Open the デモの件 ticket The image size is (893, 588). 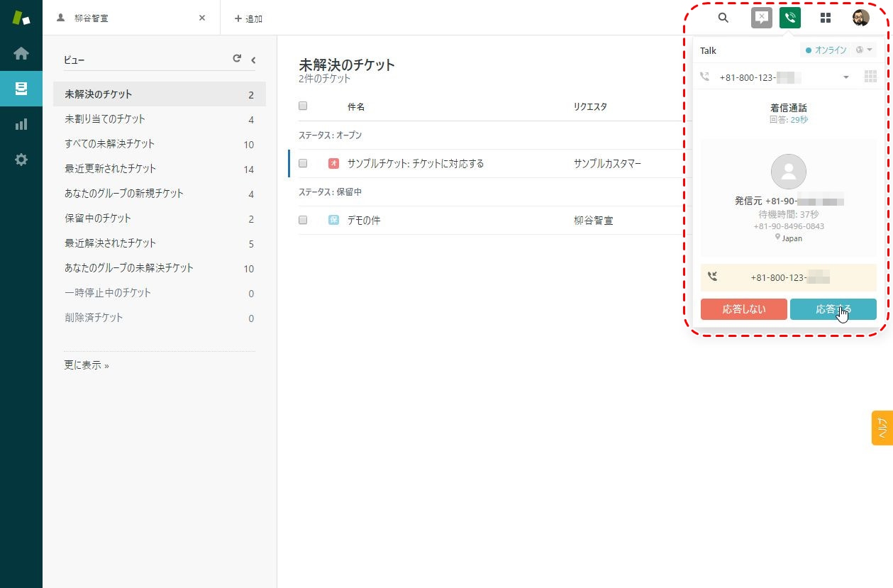click(364, 220)
